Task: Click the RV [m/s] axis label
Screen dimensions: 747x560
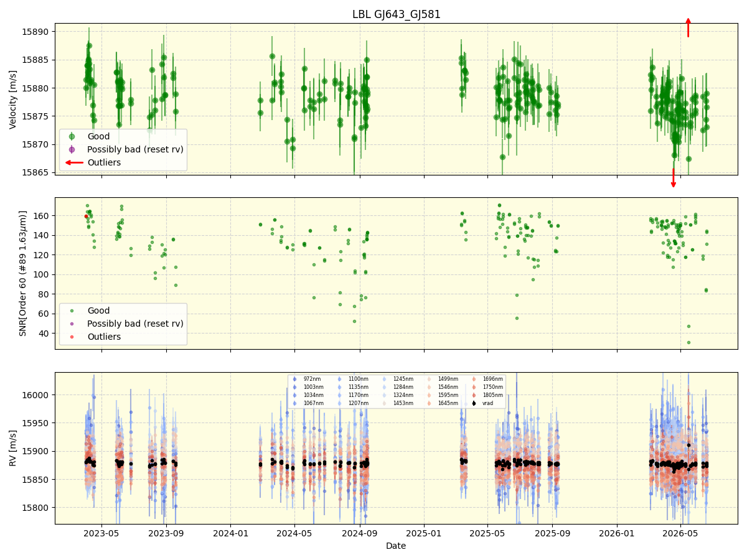Action: point(13,448)
